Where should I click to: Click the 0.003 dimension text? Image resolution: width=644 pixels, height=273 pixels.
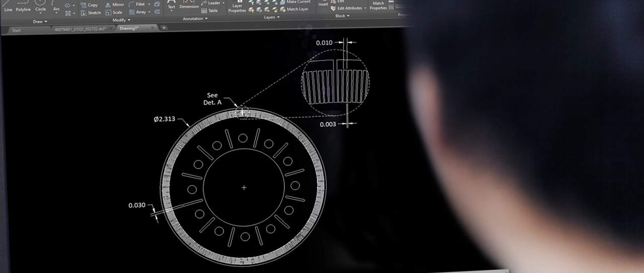point(328,124)
